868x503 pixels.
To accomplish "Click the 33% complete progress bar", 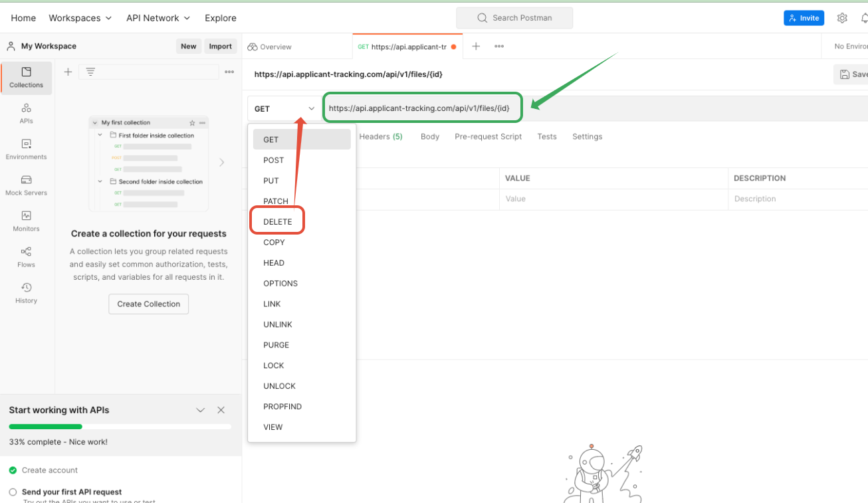I will [x=120, y=427].
